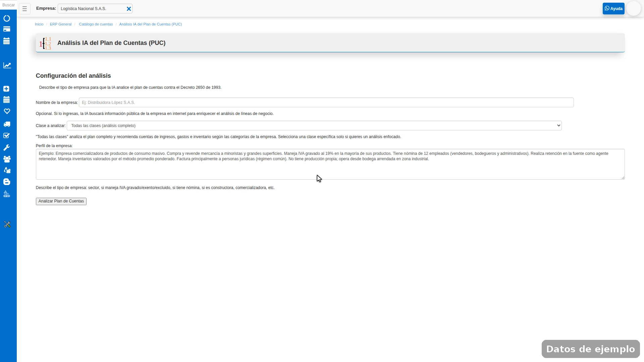The width and height of the screenshot is (644, 362).
Task: Click the Decreto 2650 de 1993 description text
Action: tap(130, 87)
